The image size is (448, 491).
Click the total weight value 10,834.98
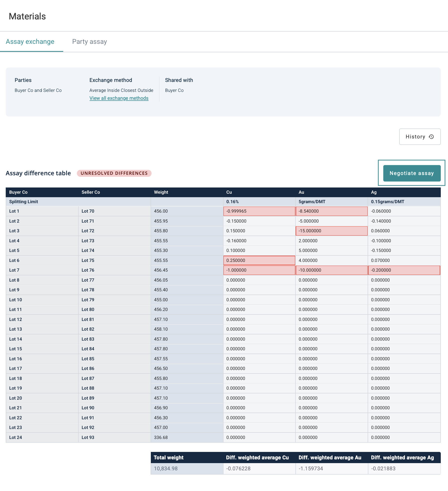166,469
